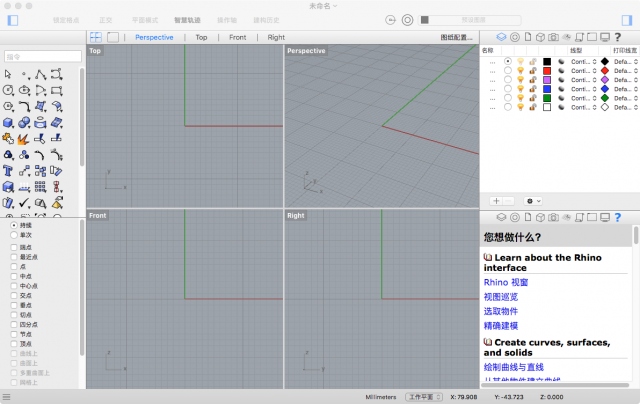The image size is (640, 404).
Task: Click the add layer plus button
Action: pyautogui.click(x=496, y=201)
